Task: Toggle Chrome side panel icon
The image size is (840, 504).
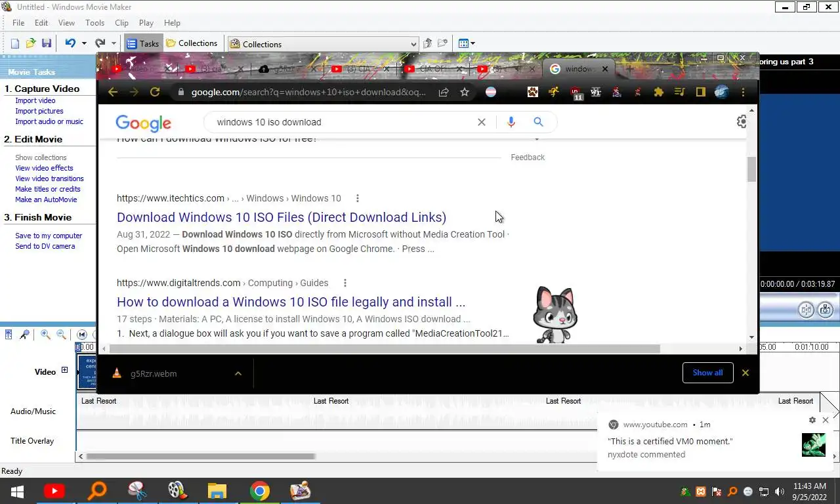Action: 700,92
